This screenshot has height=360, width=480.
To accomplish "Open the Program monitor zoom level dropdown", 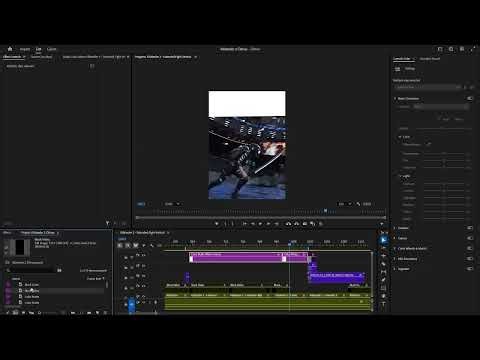I will pos(172,204).
